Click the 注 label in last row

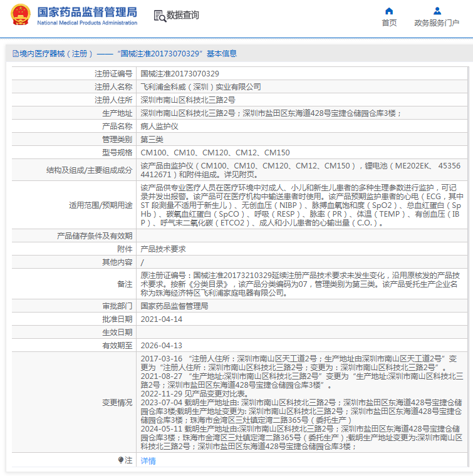(128, 460)
